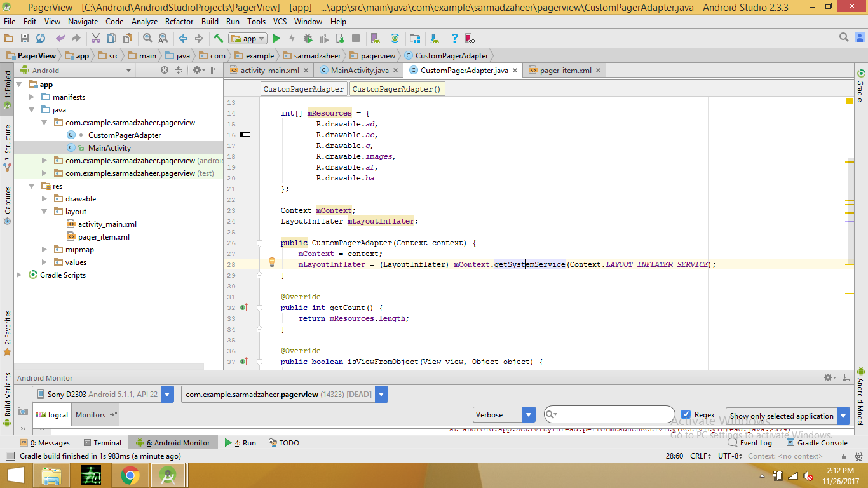Open the Android project view dropdown
The image size is (868, 488).
(x=75, y=71)
